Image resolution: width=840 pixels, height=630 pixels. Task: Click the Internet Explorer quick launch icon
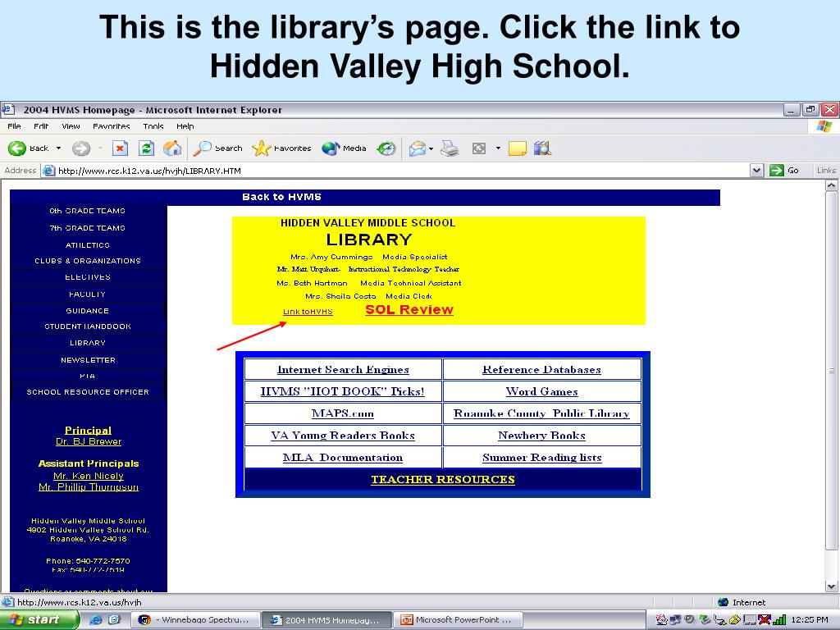(96, 620)
